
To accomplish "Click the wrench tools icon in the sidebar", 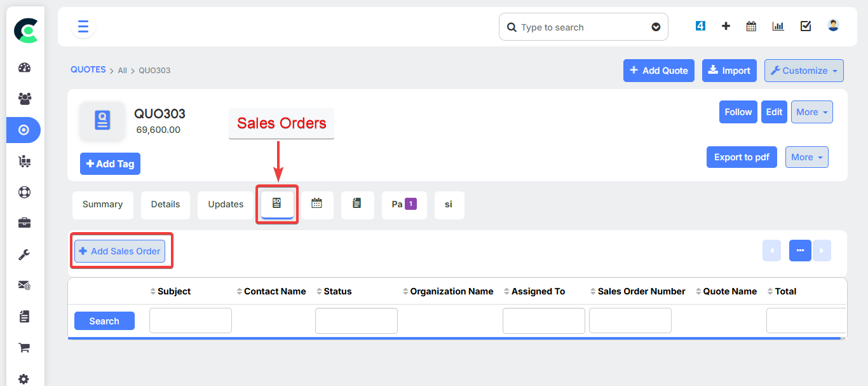I will click(24, 254).
